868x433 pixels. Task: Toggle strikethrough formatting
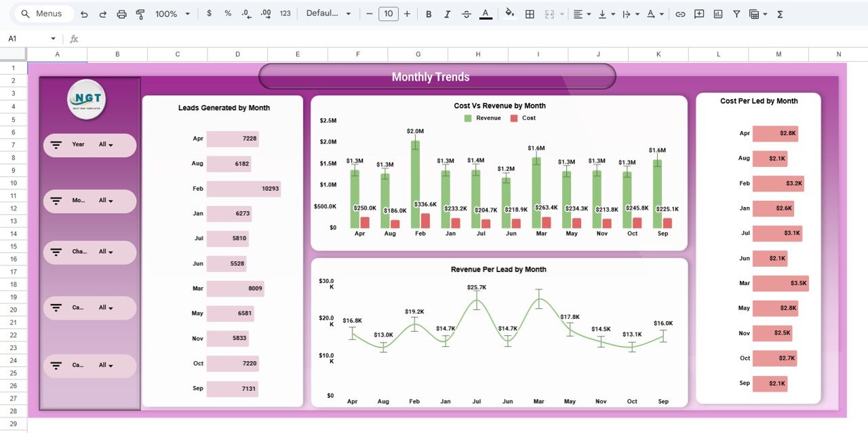[x=466, y=13]
